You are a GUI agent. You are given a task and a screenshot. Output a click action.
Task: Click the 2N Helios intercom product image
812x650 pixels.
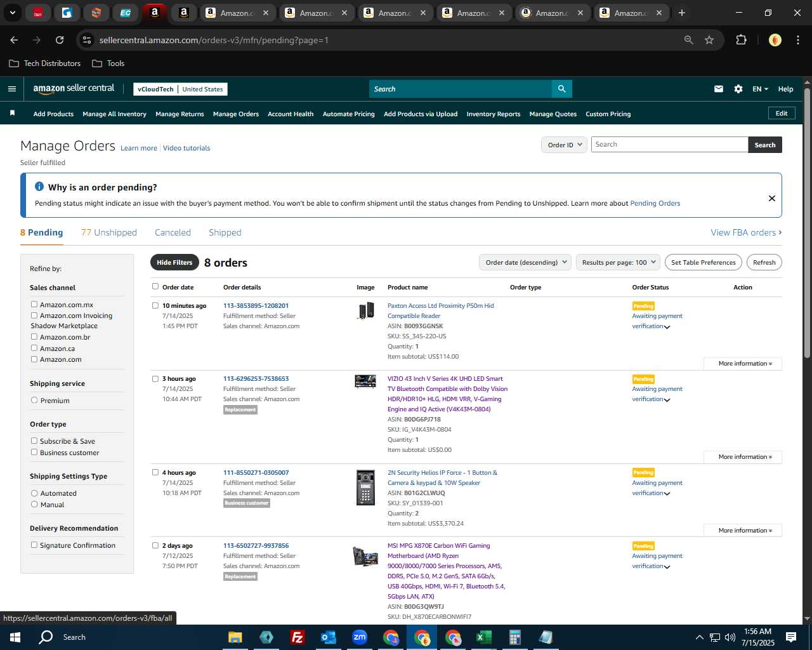point(365,487)
